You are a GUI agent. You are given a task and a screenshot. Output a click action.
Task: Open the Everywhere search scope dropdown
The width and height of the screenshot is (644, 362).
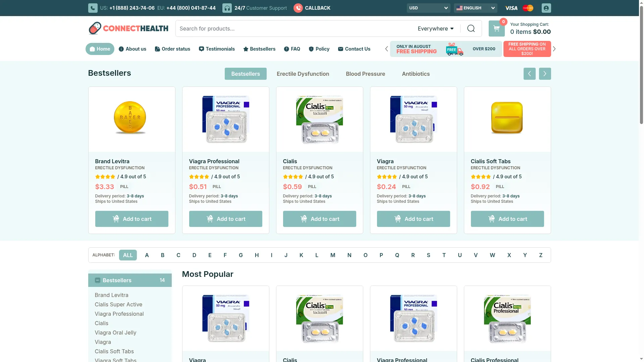[436, 29]
